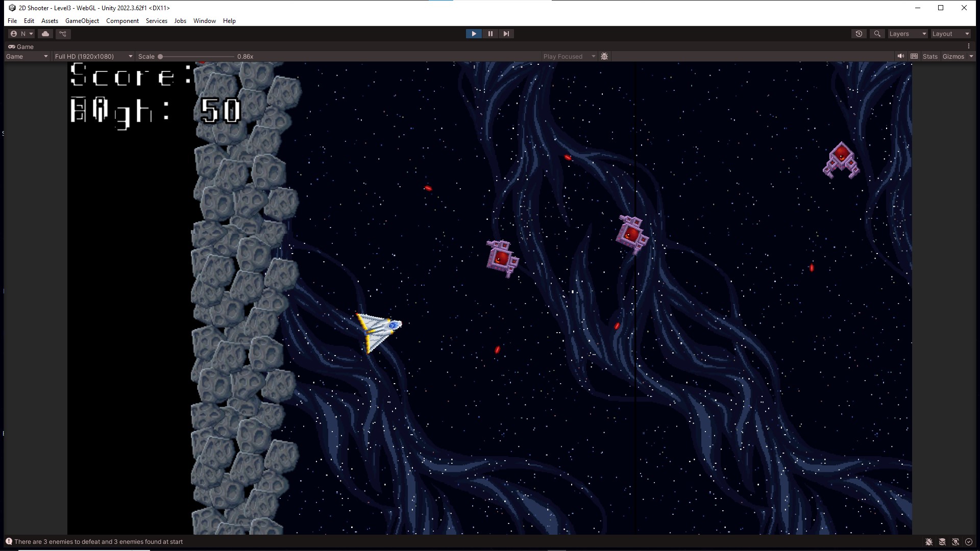The width and height of the screenshot is (980, 551).
Task: Expand the Layers dropdown
Action: coord(908,34)
